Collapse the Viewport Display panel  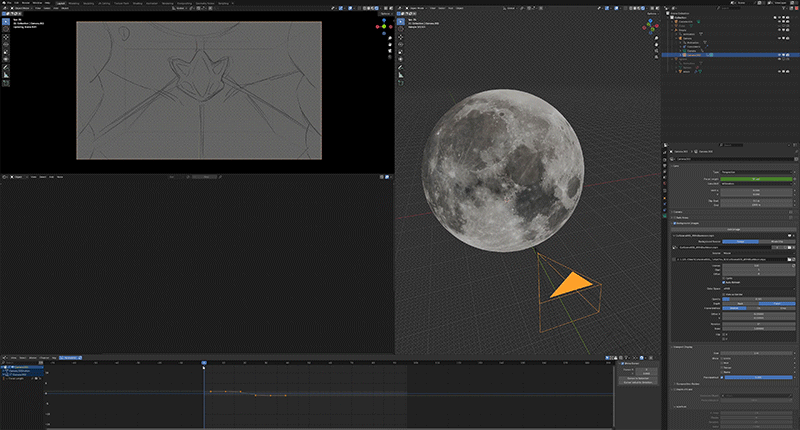pos(681,347)
